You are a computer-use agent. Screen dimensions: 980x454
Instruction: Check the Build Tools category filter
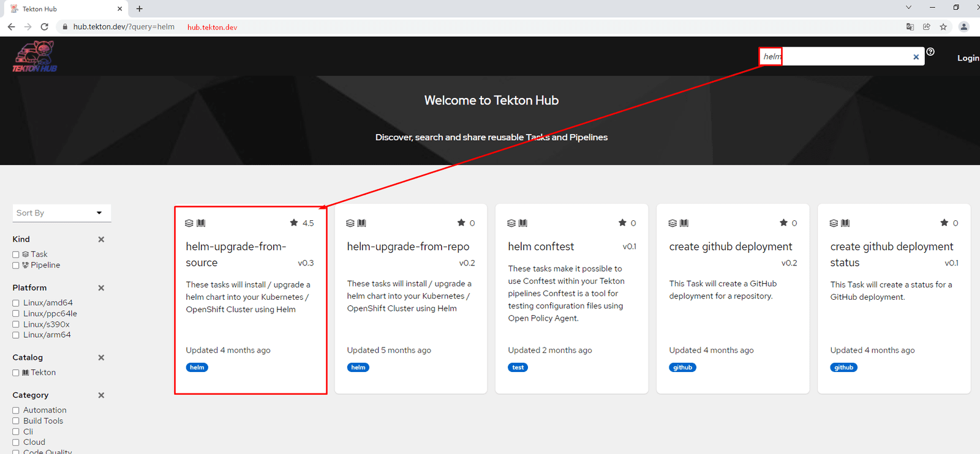pyautogui.click(x=16, y=421)
